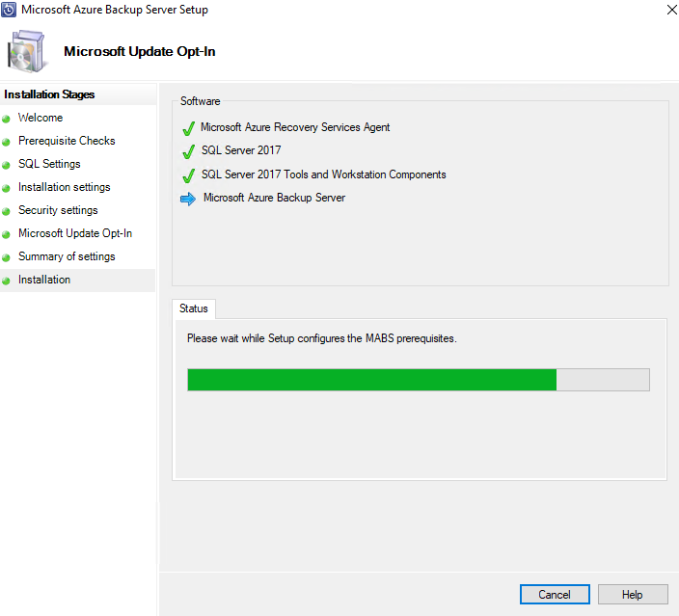The height and width of the screenshot is (616, 679).
Task: Click the setup disc box icon in header
Action: coord(26,51)
